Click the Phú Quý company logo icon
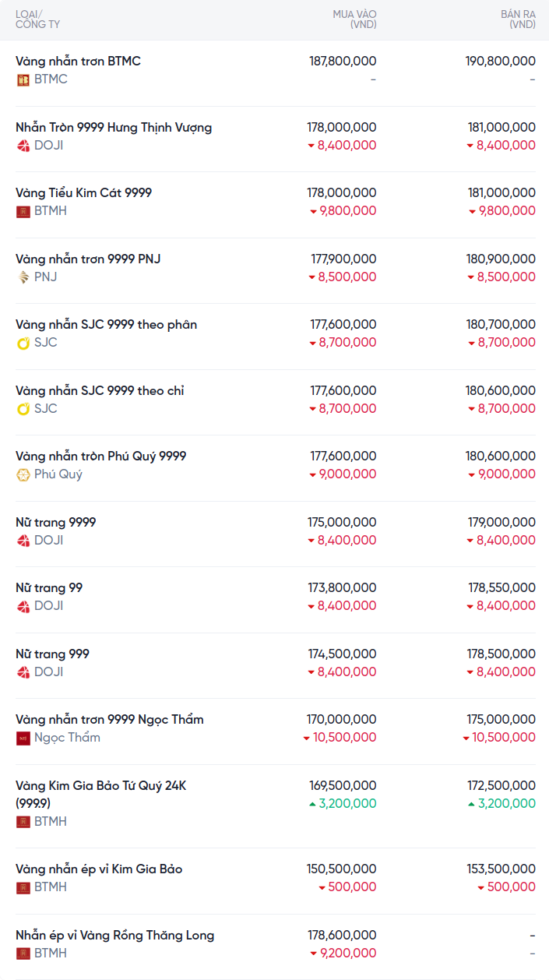 click(x=23, y=474)
